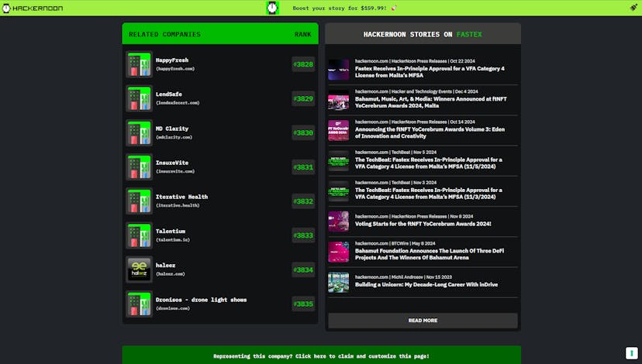
Task: Click rank badge #3830
Action: [303, 133]
